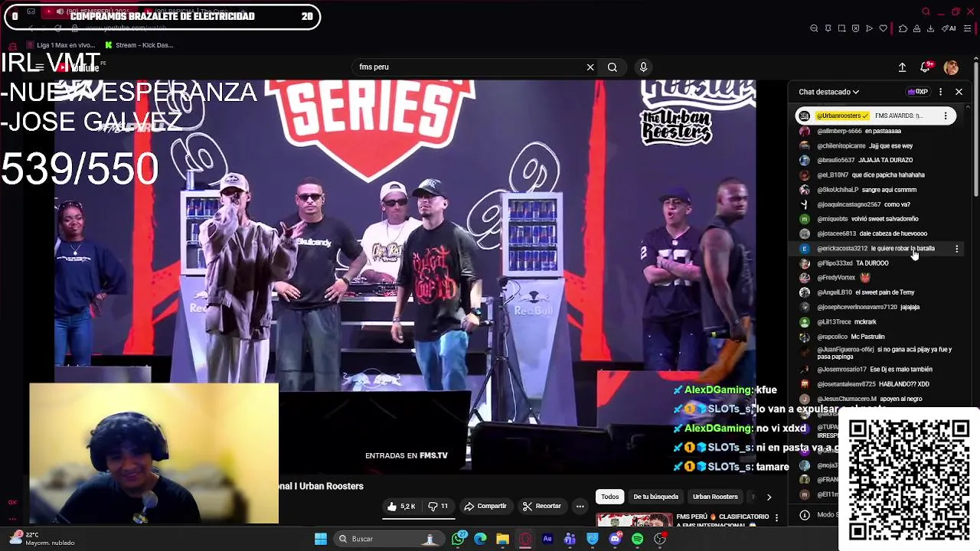This screenshot has height=551, width=980.
Task: Open Spotify from the taskbar
Action: pos(637,539)
